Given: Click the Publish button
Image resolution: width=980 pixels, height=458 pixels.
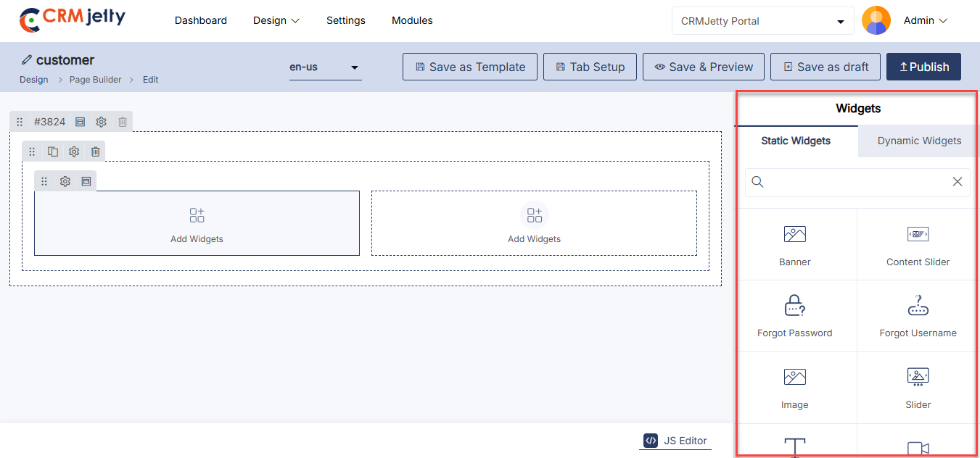Looking at the screenshot, I should (923, 67).
